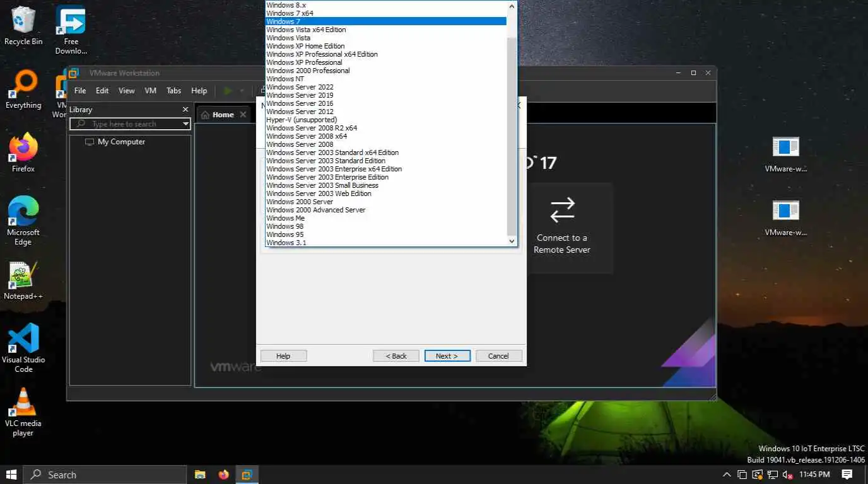Click the Task View tray icon
Screen dimensions: 868x484
point(742,475)
